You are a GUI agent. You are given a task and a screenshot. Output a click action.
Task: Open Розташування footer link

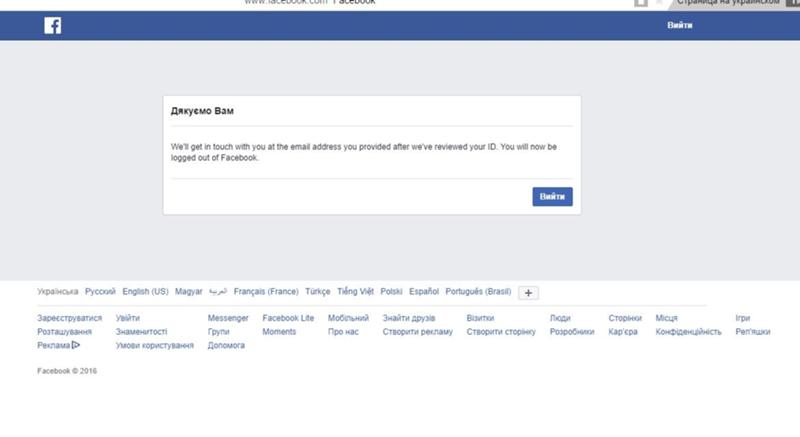pos(64,332)
